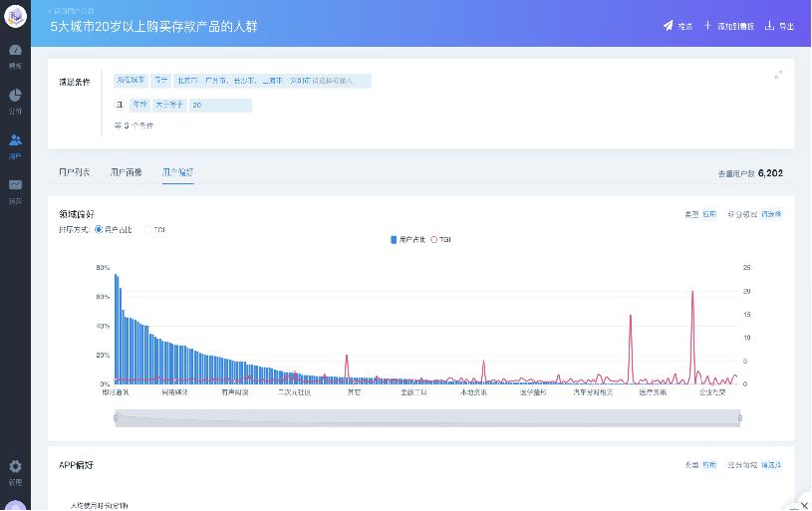Open the line-chart monitor icon in sidebar

pyautogui.click(x=15, y=185)
